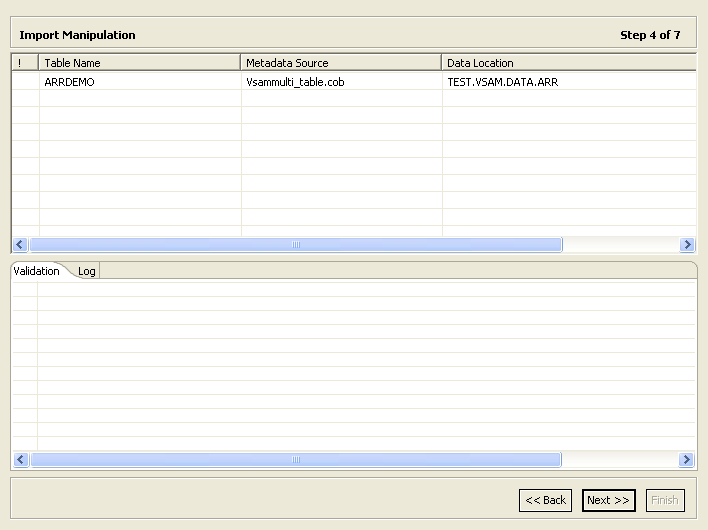Screen dimensions: 708x530
Task: Click the Data Location column header
Action: [x=568, y=63]
